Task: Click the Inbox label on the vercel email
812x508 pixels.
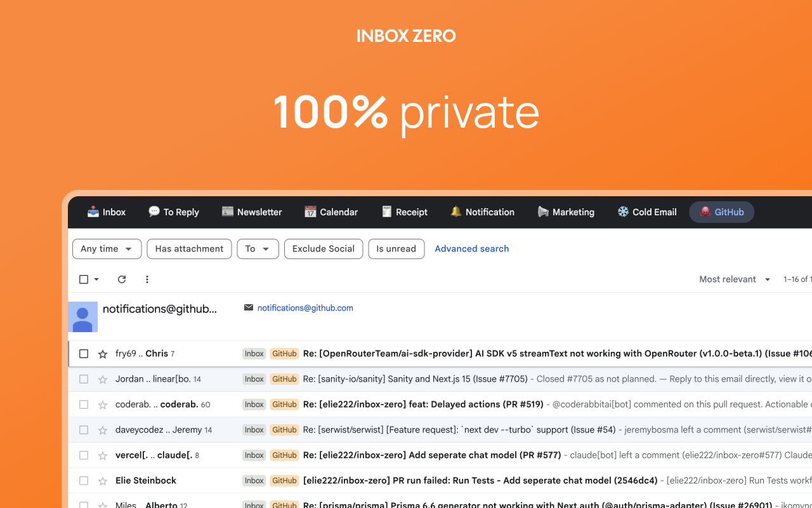Action: click(254, 455)
